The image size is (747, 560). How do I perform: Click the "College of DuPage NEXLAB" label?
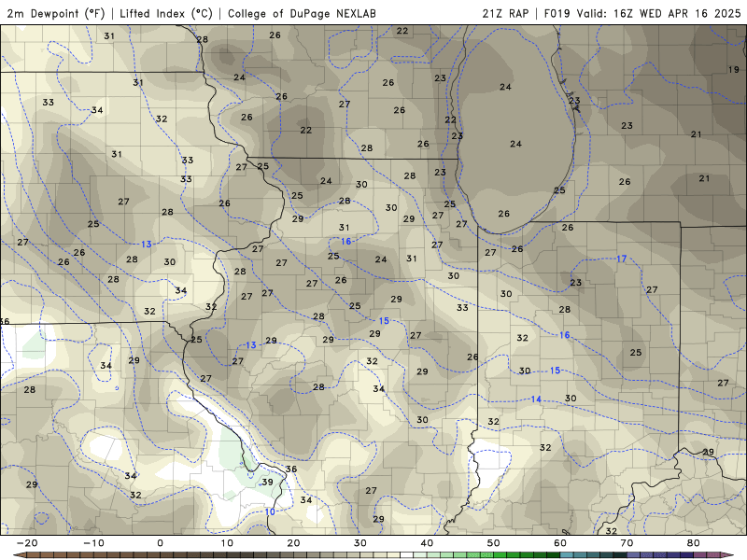tap(302, 13)
